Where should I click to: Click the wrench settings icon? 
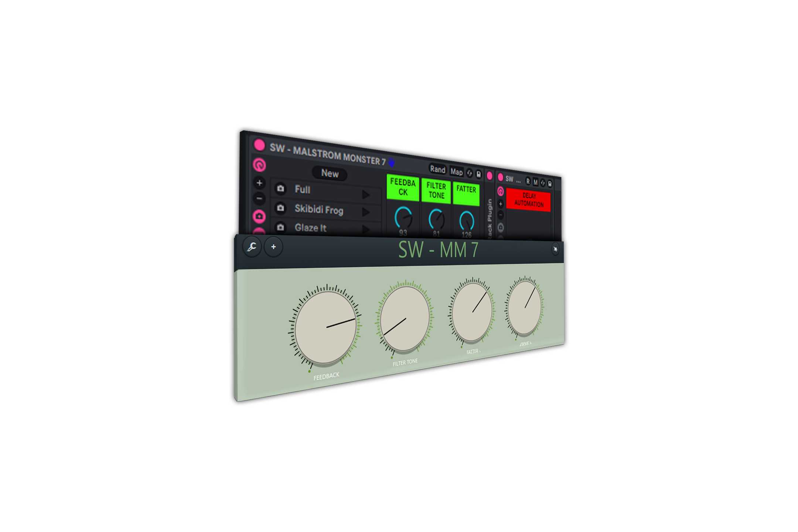pos(252,247)
